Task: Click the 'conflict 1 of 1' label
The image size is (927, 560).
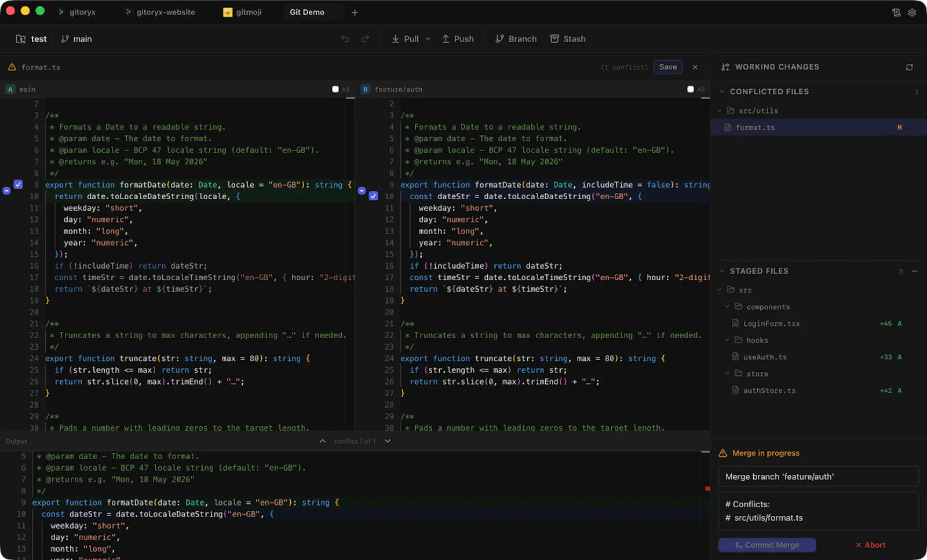Action: pos(355,441)
